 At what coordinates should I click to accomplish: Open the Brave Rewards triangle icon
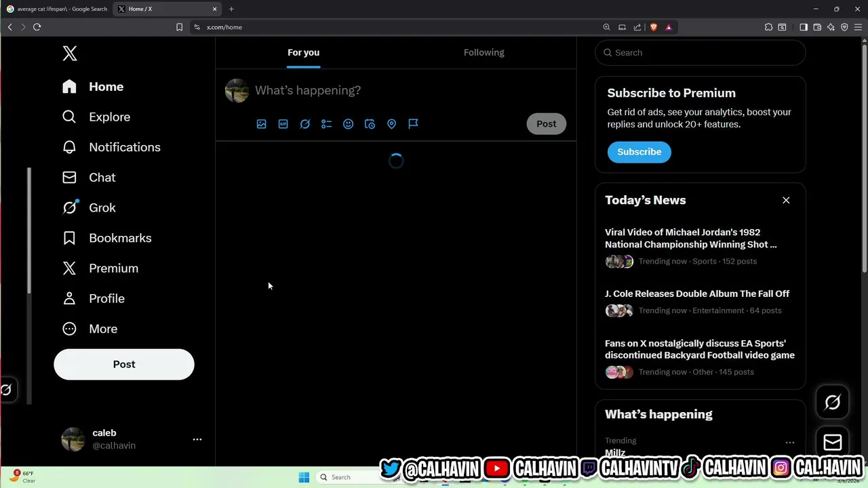pyautogui.click(x=669, y=27)
